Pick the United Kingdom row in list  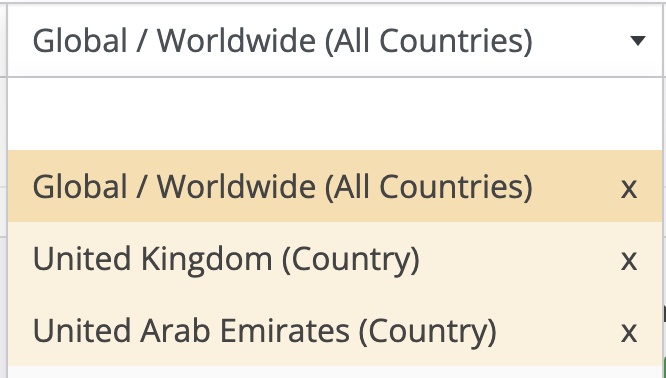pos(335,258)
